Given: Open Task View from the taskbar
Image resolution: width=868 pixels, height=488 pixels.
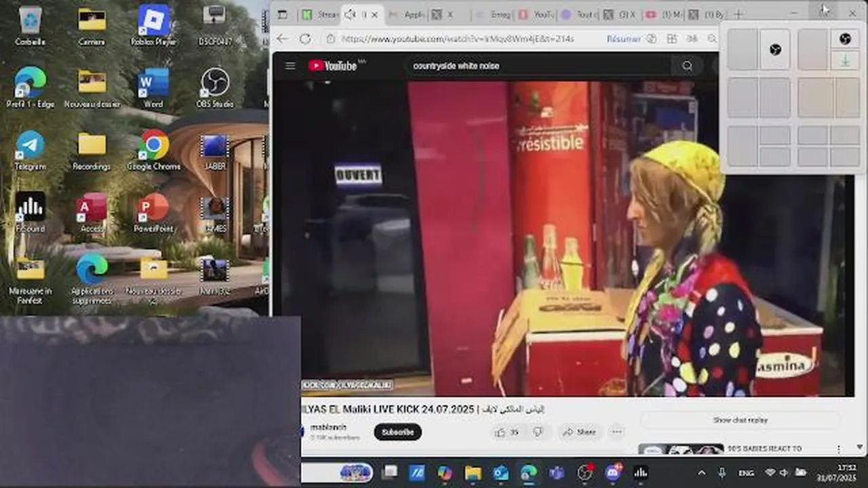Looking at the screenshot, I should point(389,472).
